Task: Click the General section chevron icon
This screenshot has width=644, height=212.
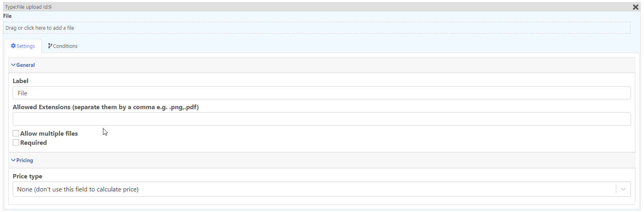Action: (13, 65)
